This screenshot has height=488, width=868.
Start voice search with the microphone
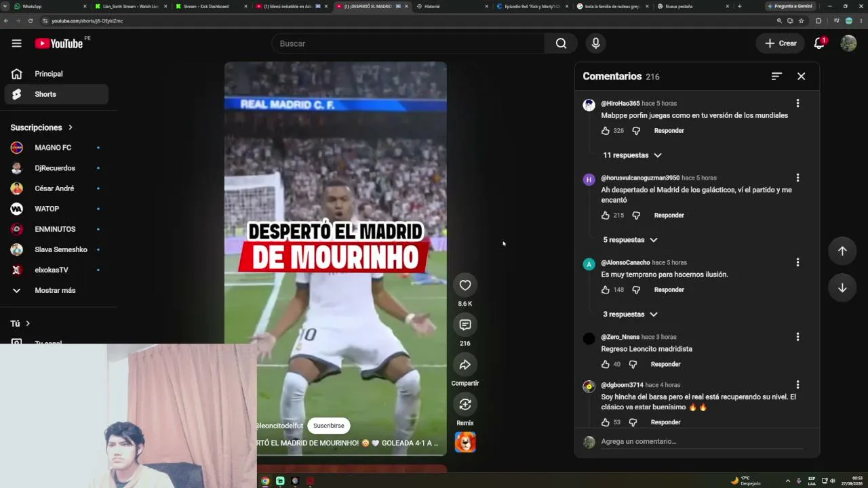click(x=595, y=43)
